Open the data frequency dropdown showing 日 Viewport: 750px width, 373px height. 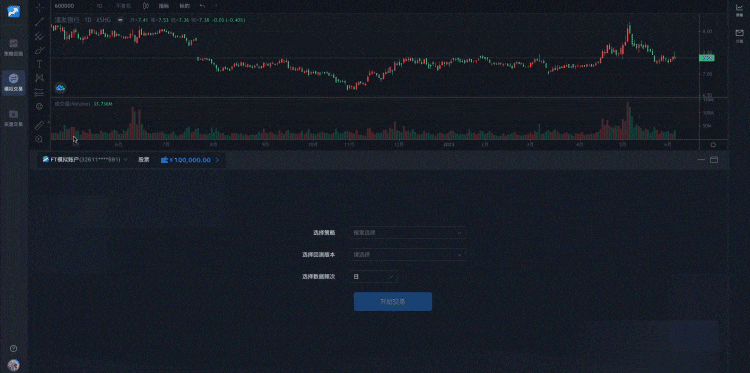pos(374,276)
